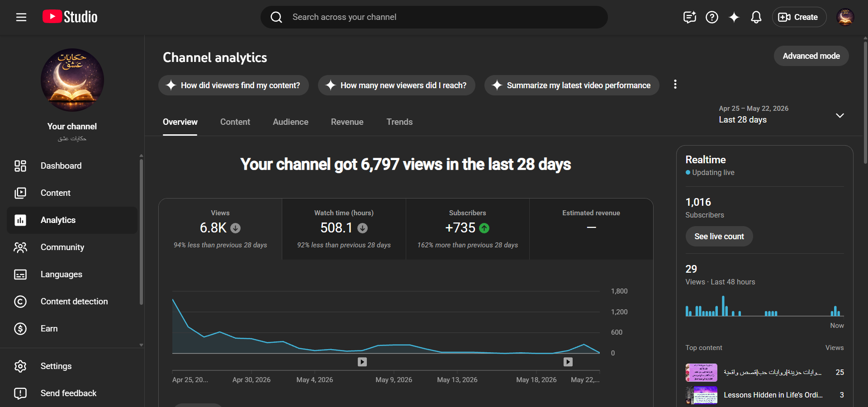
Task: Click the video marker near May 18
Action: pyautogui.click(x=568, y=362)
